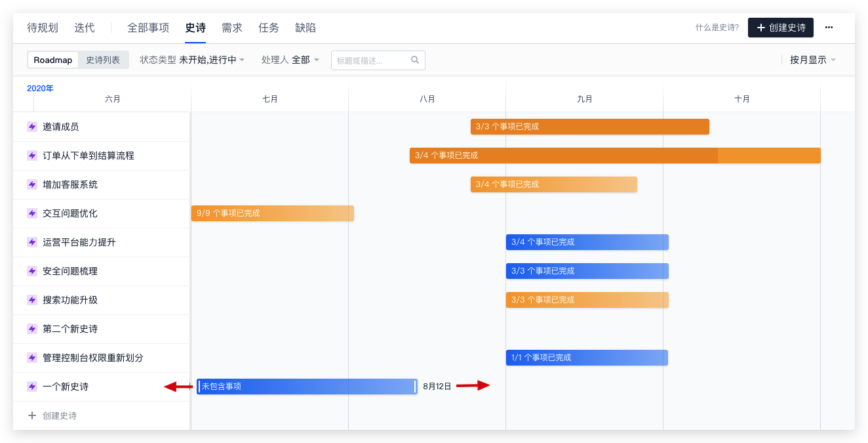
Task: Switch to Roadmap view
Action: (53, 60)
